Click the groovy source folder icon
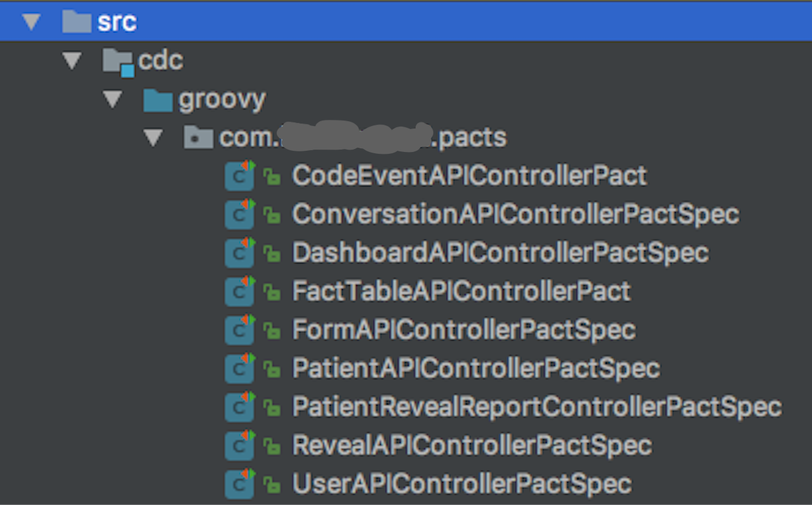This screenshot has width=812, height=505. click(158, 100)
